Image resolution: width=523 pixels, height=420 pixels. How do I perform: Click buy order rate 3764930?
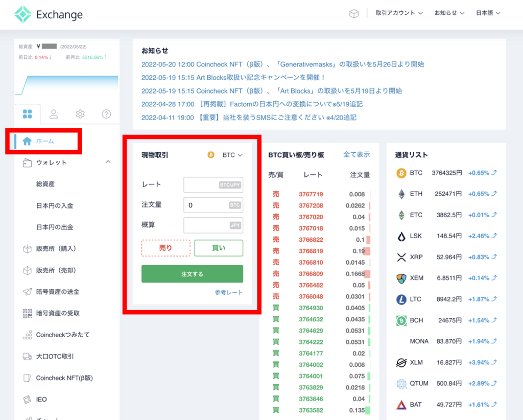[x=311, y=308]
